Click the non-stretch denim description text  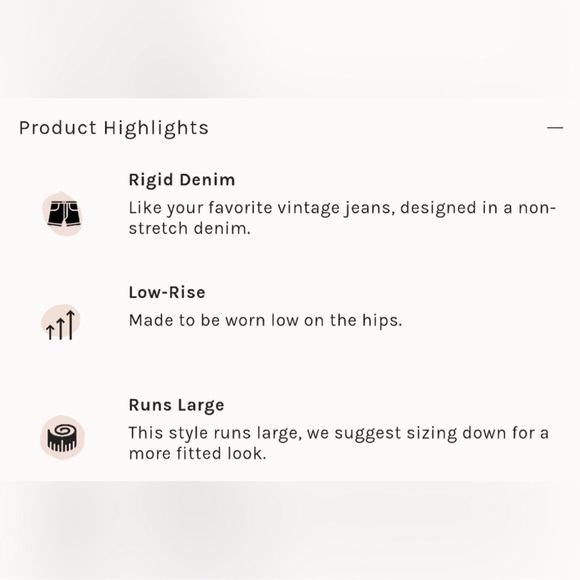click(342, 218)
